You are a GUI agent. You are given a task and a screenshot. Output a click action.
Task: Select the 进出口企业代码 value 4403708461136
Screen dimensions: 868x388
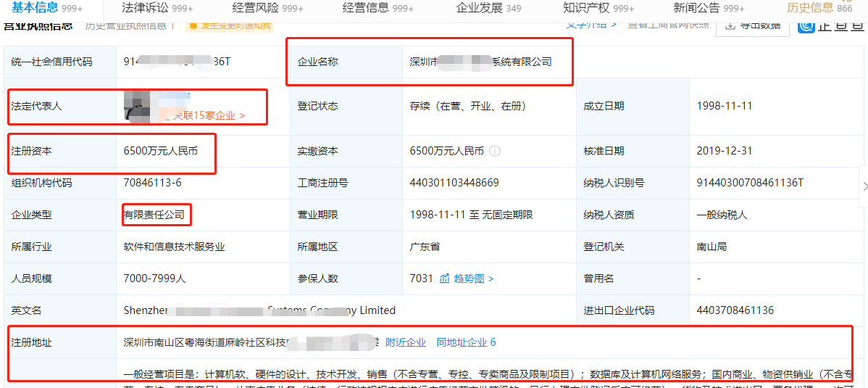pyautogui.click(x=735, y=310)
